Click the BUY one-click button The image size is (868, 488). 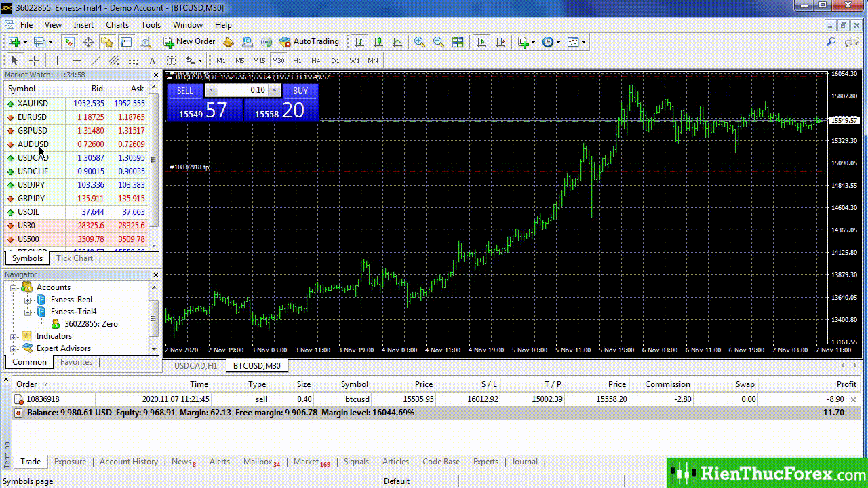[x=300, y=90]
